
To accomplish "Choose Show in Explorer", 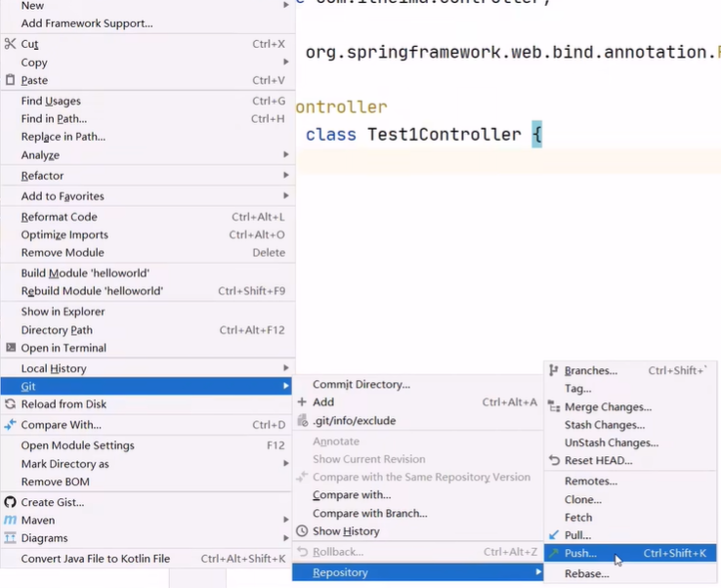I will 148,312.
